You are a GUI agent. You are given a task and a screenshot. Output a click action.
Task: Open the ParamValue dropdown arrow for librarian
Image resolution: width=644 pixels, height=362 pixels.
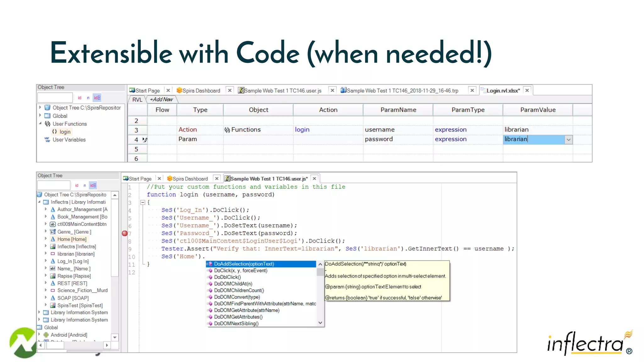tap(569, 140)
